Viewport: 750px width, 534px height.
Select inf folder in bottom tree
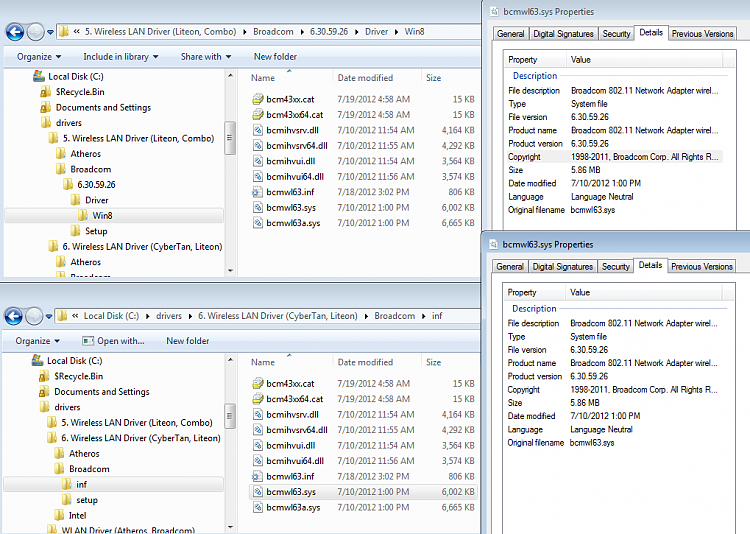pyautogui.click(x=81, y=484)
